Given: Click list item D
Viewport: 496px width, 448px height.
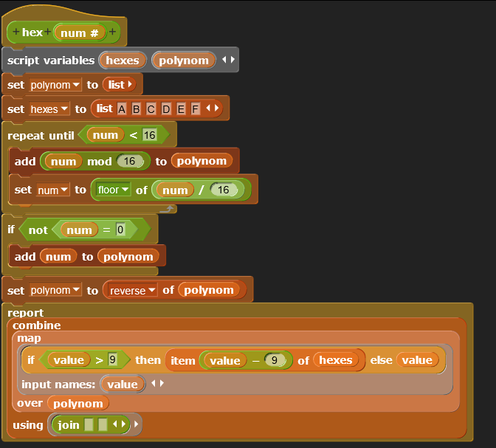Looking at the screenshot, I should (166, 109).
